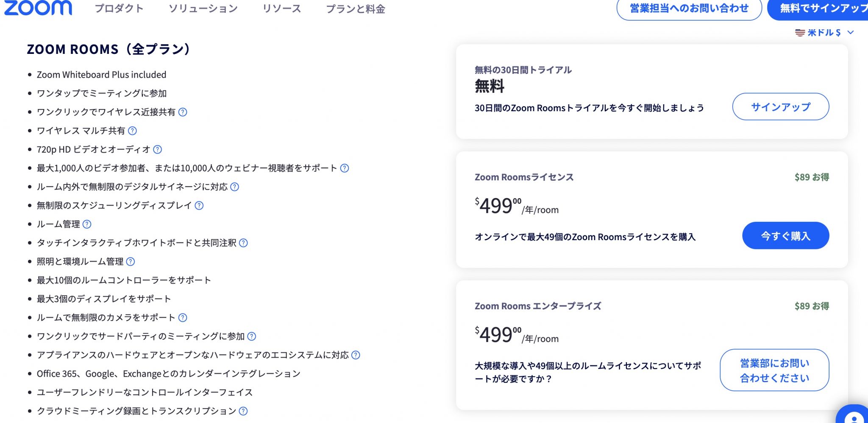This screenshot has width=868, height=423.
Task: Click the question mark beside ワイヤレス マルチ共有
Action: (133, 131)
